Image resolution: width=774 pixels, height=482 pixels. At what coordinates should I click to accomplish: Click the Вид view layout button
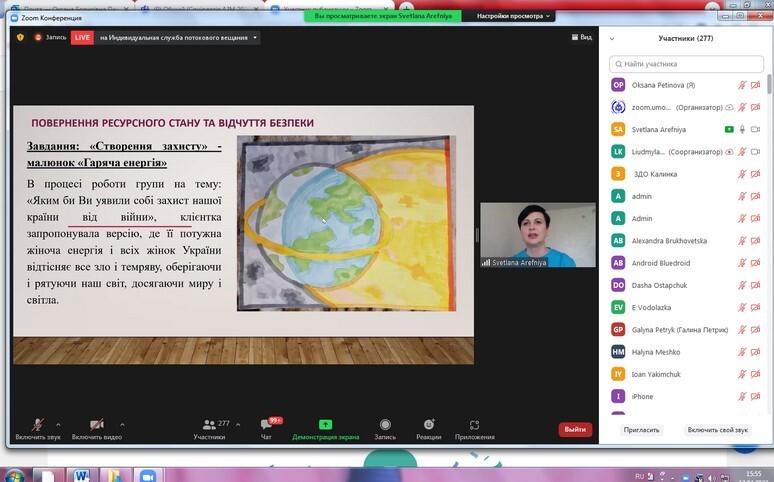pyautogui.click(x=581, y=37)
